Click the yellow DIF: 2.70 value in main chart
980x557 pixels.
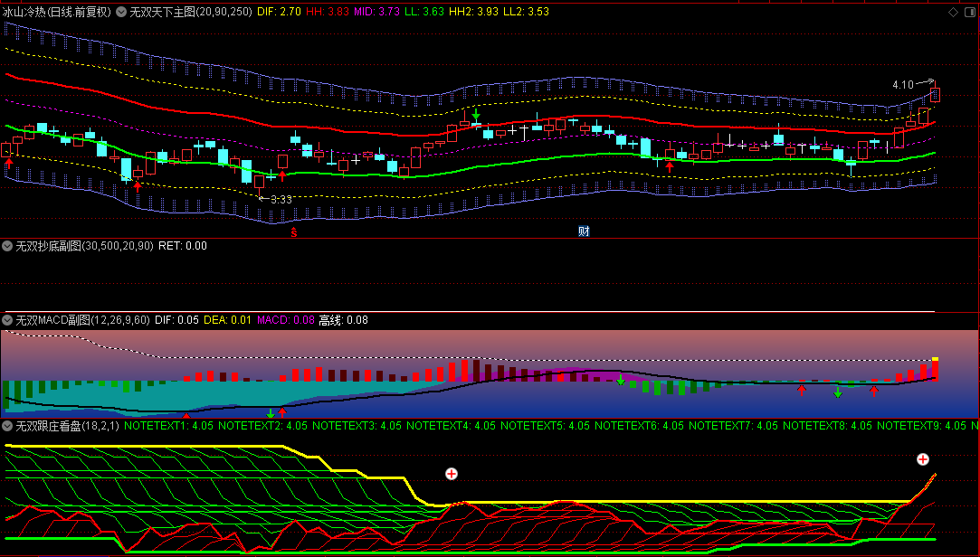tap(280, 12)
